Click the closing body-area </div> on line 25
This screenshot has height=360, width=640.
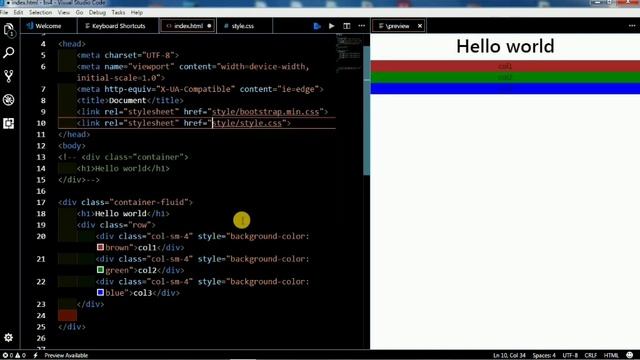coord(72,327)
